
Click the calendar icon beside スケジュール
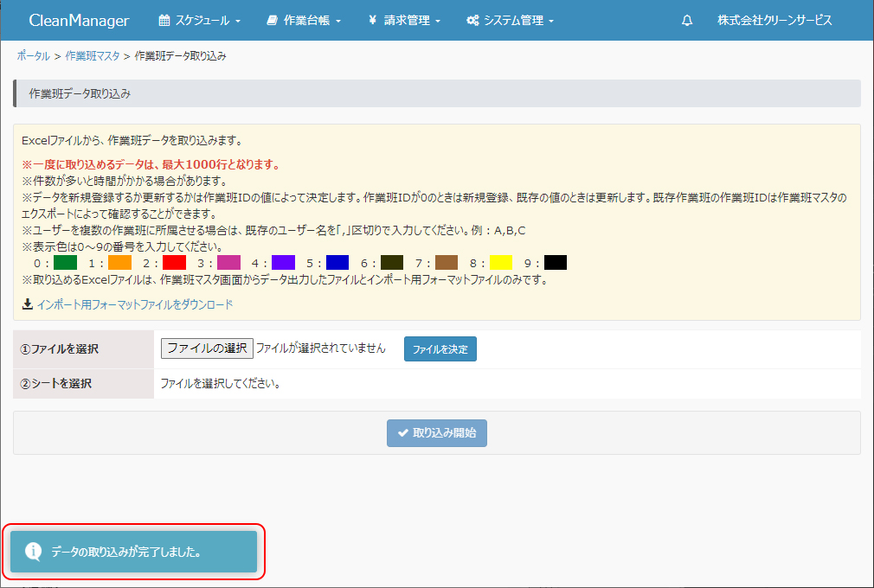(x=165, y=21)
